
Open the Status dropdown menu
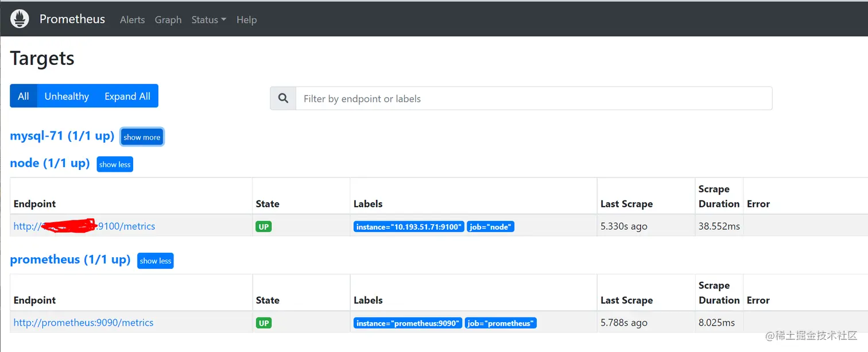[x=209, y=20]
